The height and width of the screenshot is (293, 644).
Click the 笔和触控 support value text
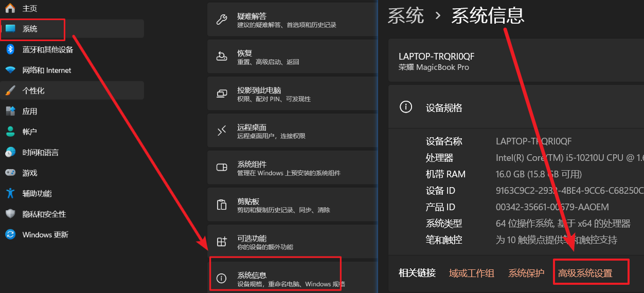coord(557,240)
